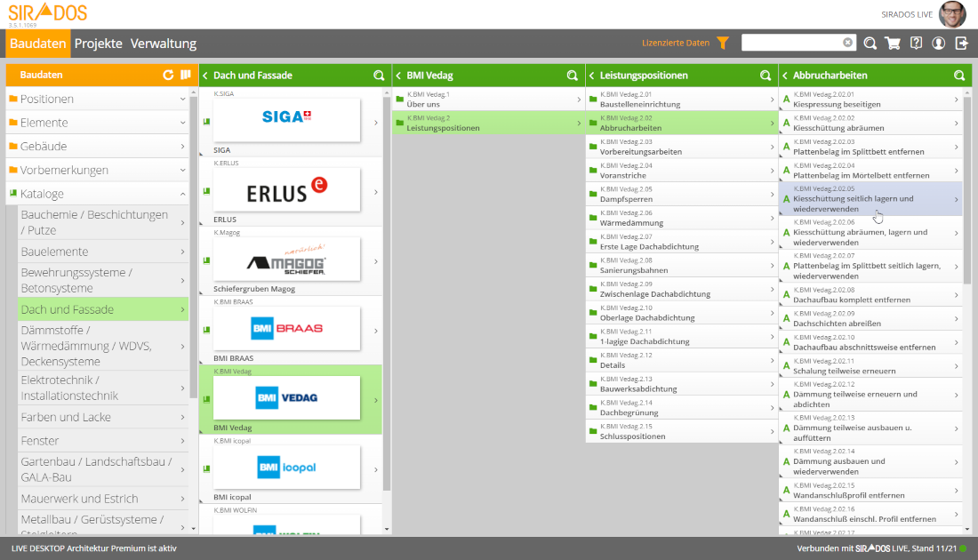
Task: Click in the top search input field
Action: [x=790, y=43]
